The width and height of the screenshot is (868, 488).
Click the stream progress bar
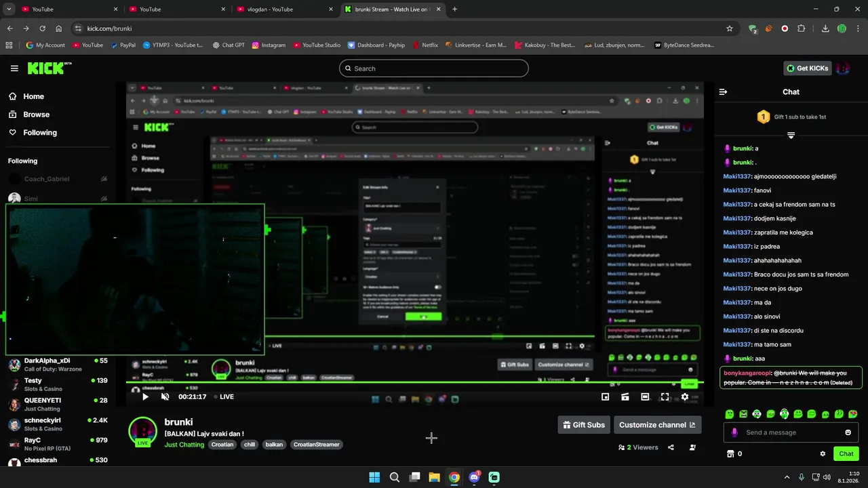coord(415,384)
